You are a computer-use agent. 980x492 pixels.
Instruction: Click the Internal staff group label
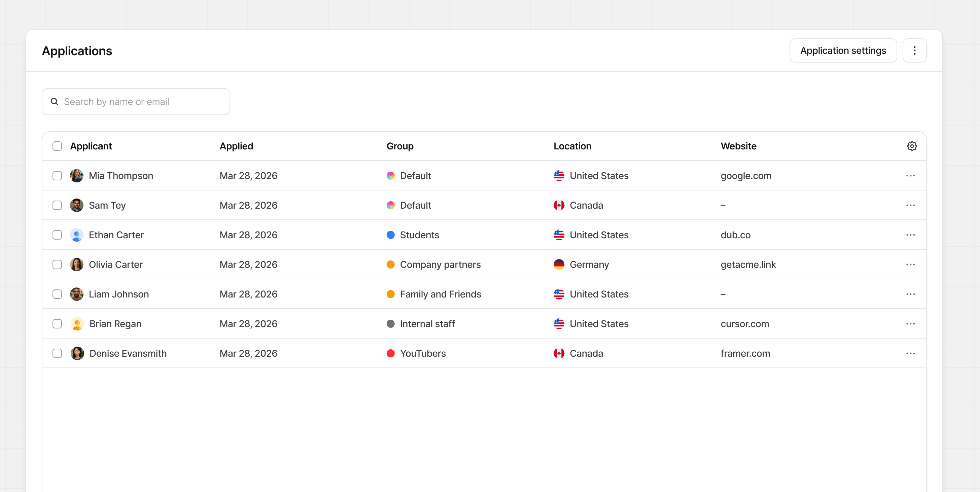tap(427, 324)
